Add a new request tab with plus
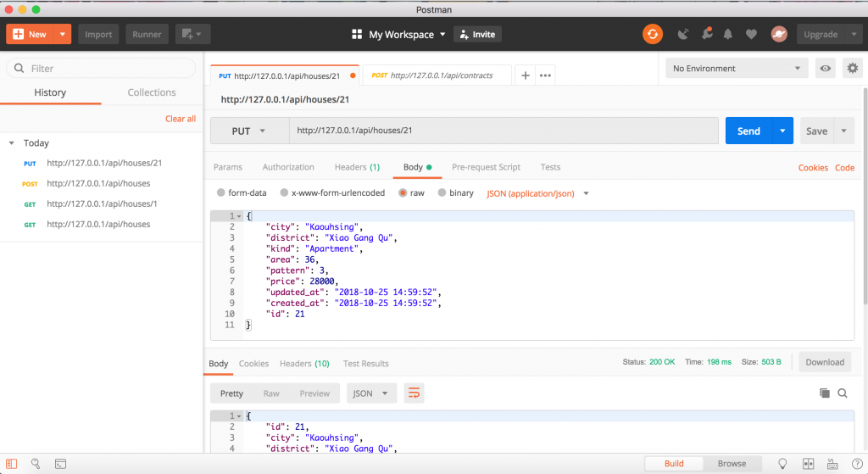868x474 pixels. coord(526,75)
